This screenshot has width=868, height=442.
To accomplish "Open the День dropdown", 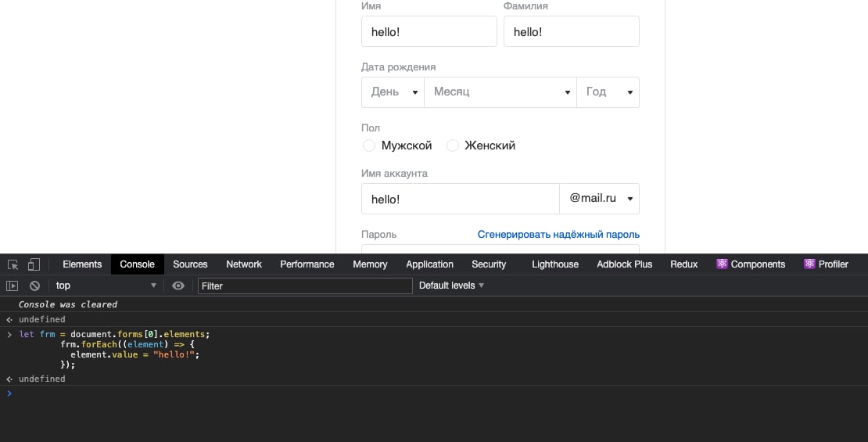I will 393,92.
